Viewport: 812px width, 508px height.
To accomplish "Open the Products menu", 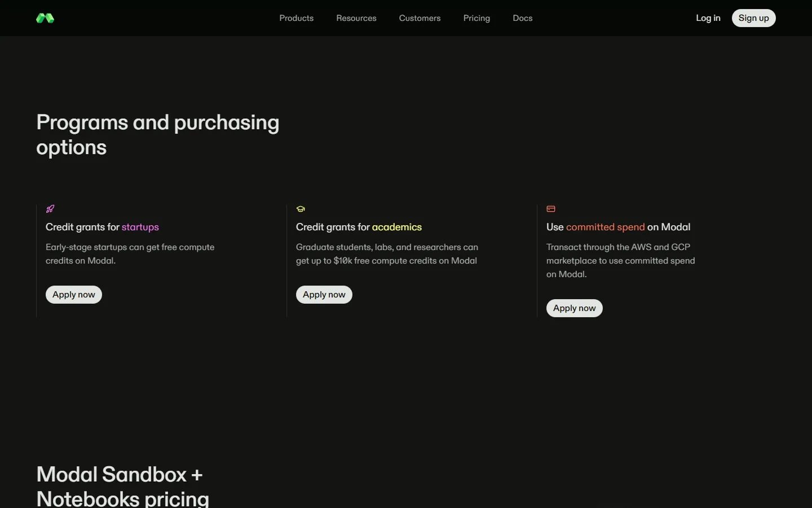I will point(297,18).
